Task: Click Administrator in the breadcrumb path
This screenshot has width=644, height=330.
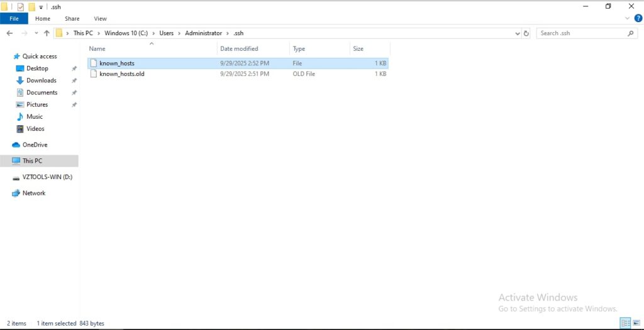Action: pos(203,33)
